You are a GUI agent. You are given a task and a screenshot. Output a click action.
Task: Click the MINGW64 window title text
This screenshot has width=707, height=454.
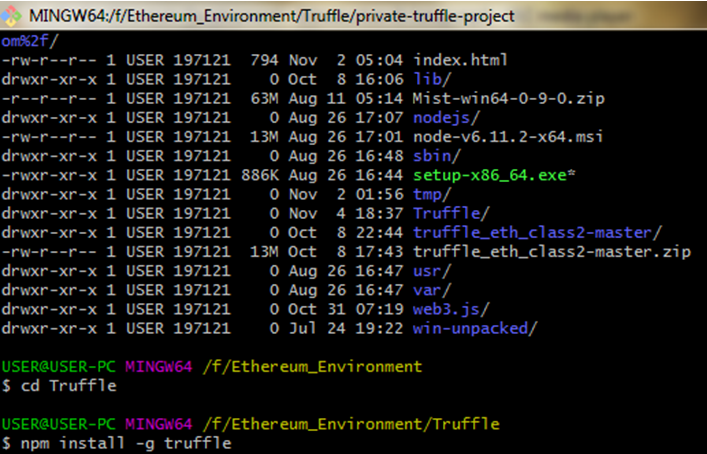[x=271, y=16]
